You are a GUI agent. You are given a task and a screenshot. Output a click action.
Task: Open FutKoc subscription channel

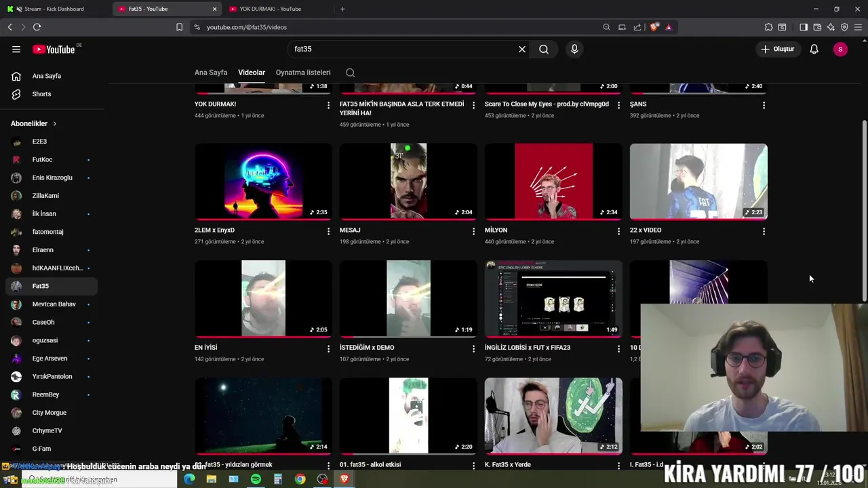pos(51,159)
